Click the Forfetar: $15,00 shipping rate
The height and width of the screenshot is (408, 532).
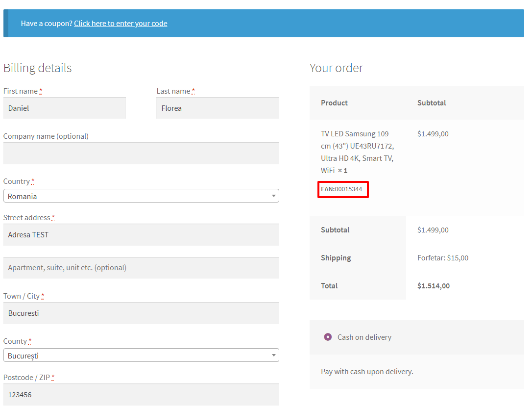click(442, 258)
